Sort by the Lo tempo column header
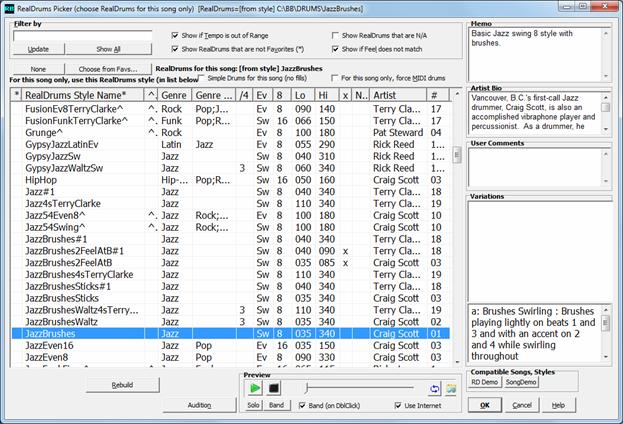Viewport: 623px width, 424px height. tap(303, 95)
